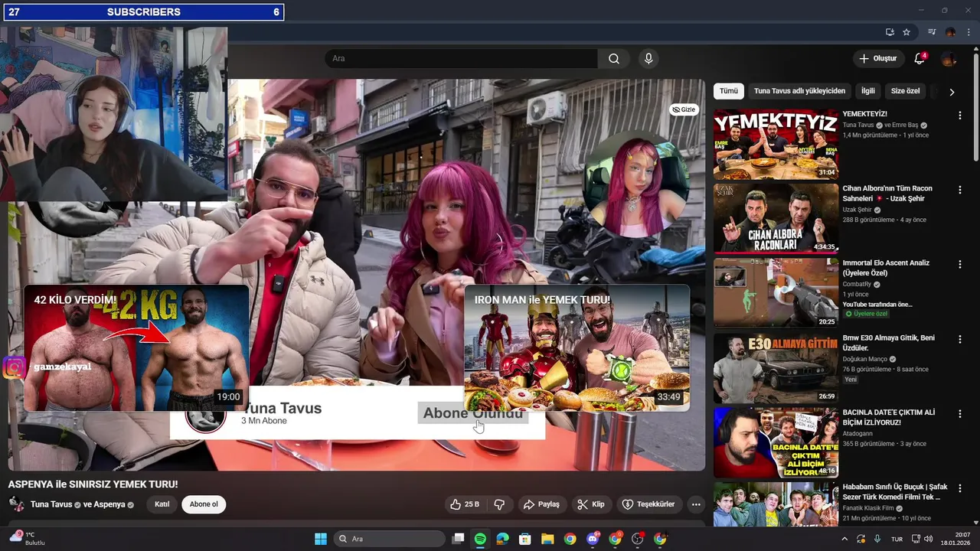Viewport: 980px width, 551px height.
Task: Open the YouTube account avatar menu
Action: (949, 59)
